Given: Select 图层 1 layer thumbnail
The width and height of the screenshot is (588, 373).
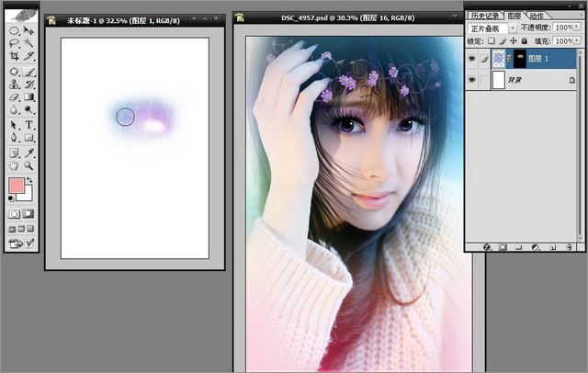Looking at the screenshot, I should 498,59.
